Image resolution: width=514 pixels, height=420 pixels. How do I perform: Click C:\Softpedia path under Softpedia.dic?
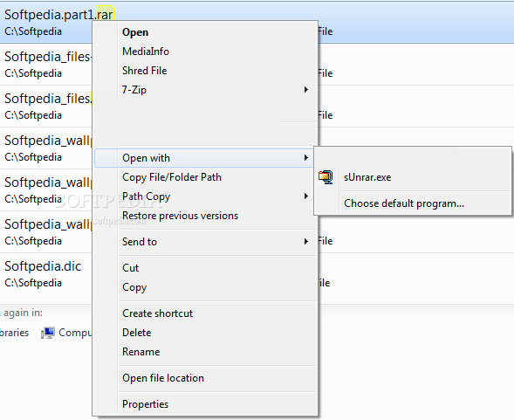click(x=33, y=283)
